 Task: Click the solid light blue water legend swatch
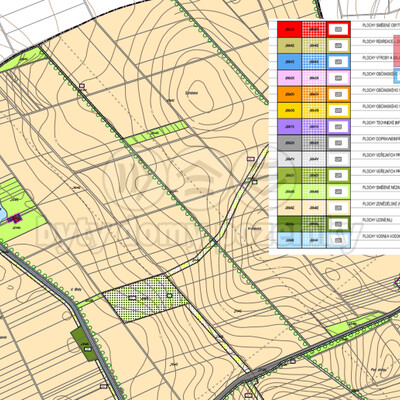point(290,240)
